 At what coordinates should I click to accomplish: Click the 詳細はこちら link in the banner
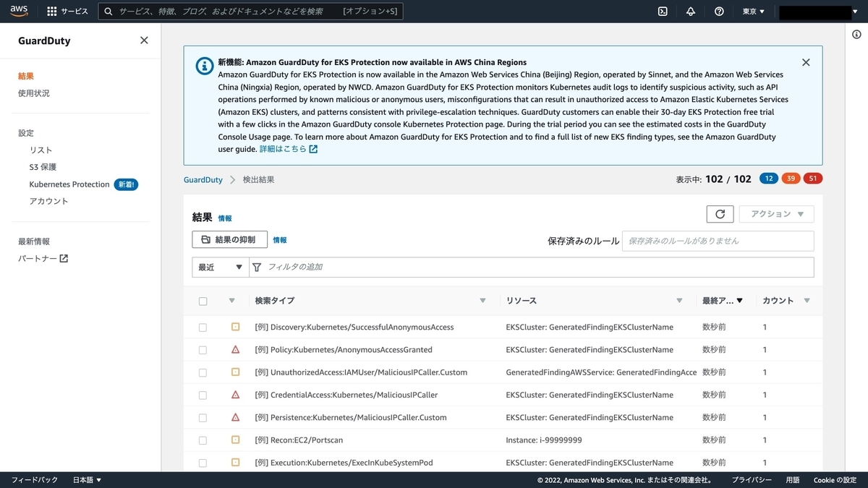click(x=284, y=149)
